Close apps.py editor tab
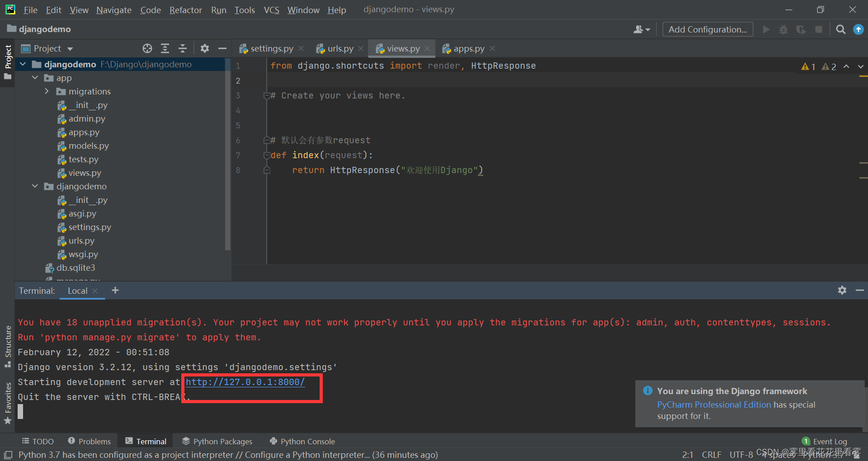The width and height of the screenshot is (868, 461). 492,48
